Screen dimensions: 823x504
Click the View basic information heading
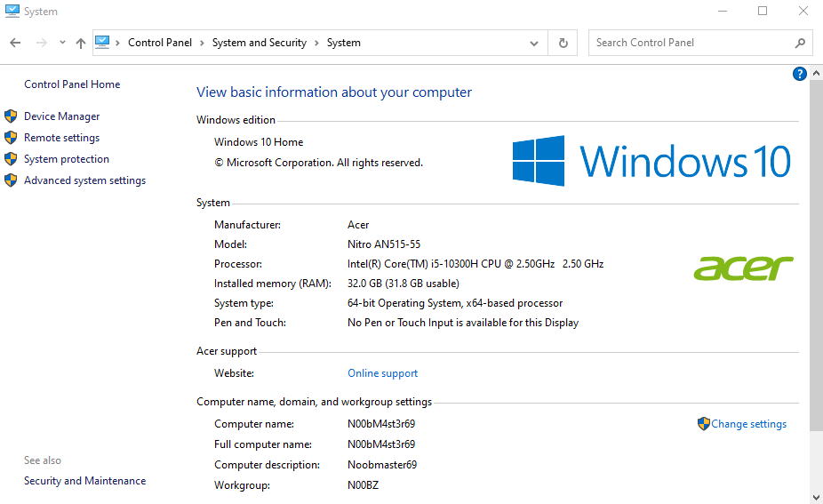pyautogui.click(x=334, y=92)
